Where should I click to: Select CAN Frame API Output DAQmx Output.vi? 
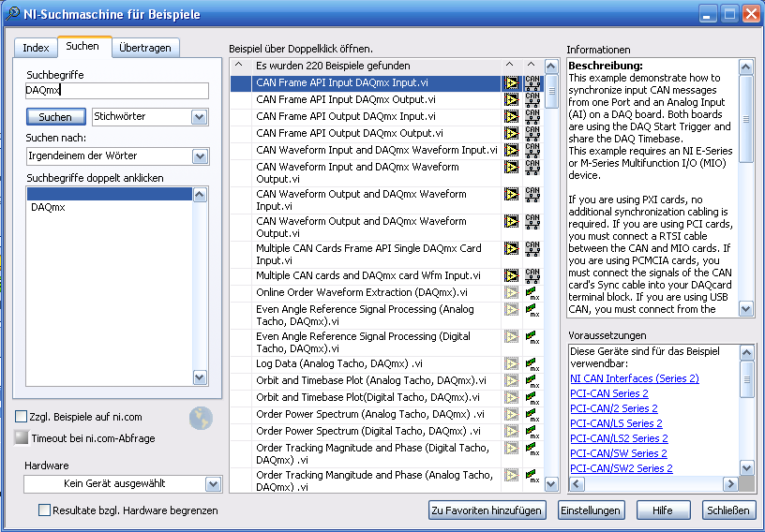pos(376,133)
